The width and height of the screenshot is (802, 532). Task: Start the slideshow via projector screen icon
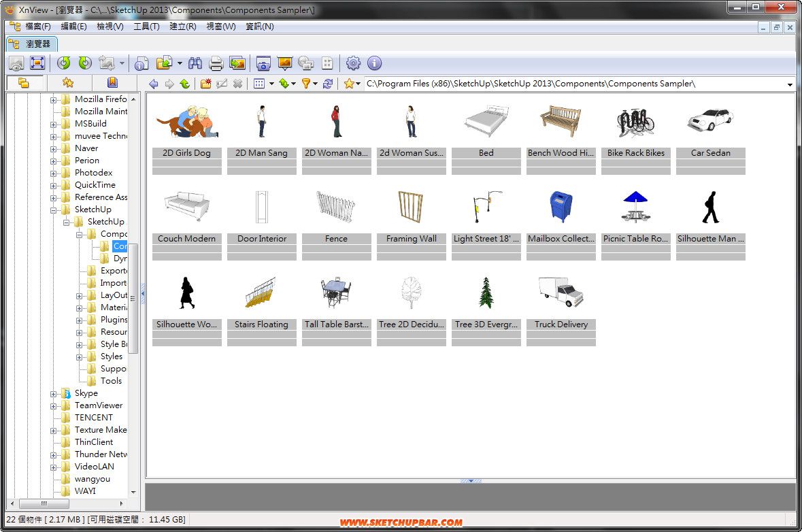click(x=284, y=63)
